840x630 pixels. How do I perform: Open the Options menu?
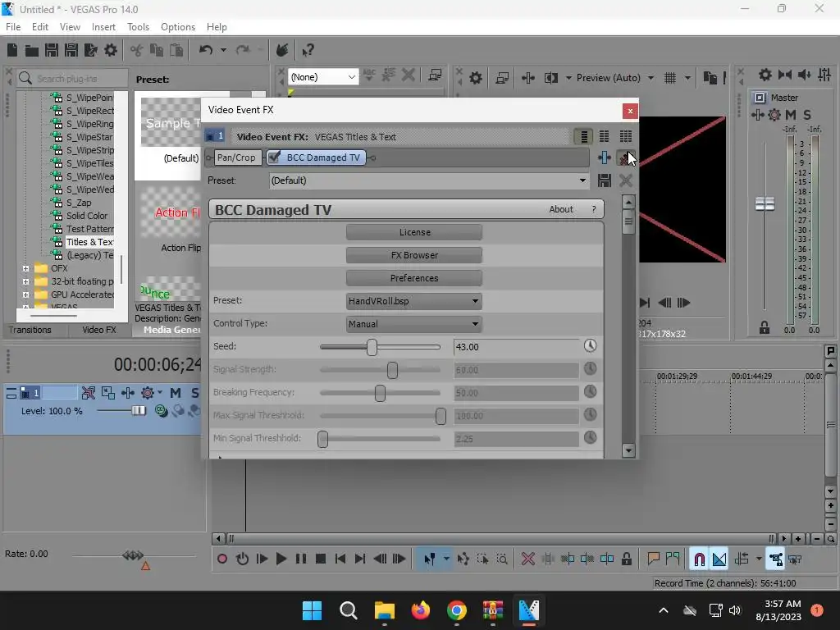[178, 27]
